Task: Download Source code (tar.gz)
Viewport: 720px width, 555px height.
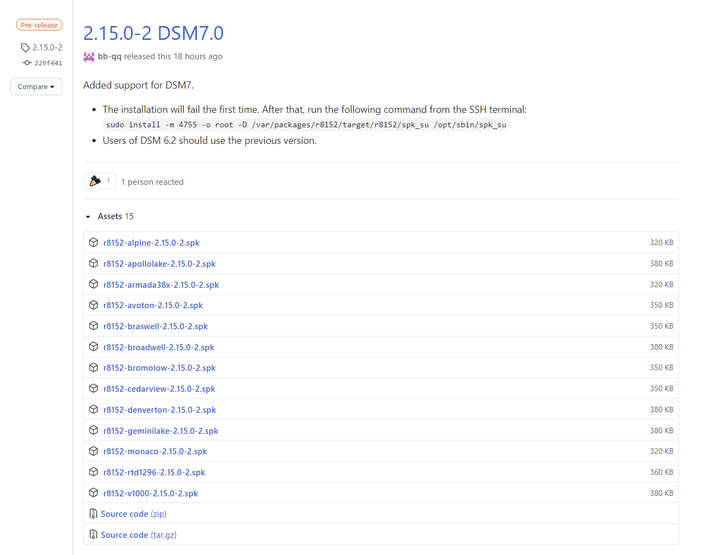Action: (x=139, y=535)
